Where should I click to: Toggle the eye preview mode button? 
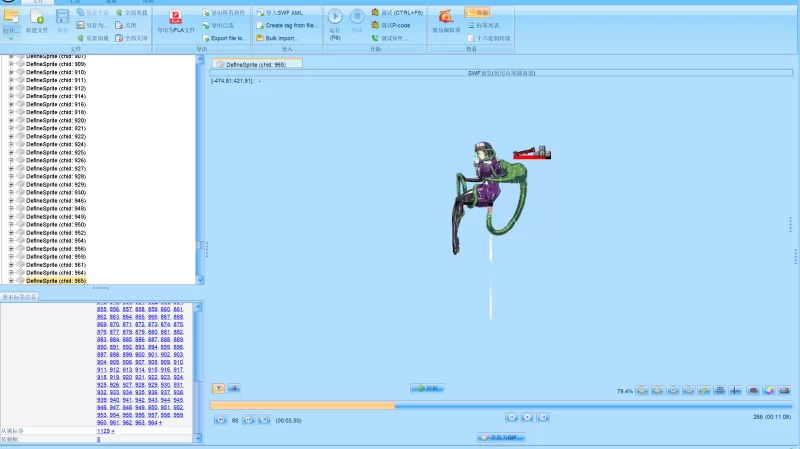pyautogui.click(x=218, y=389)
